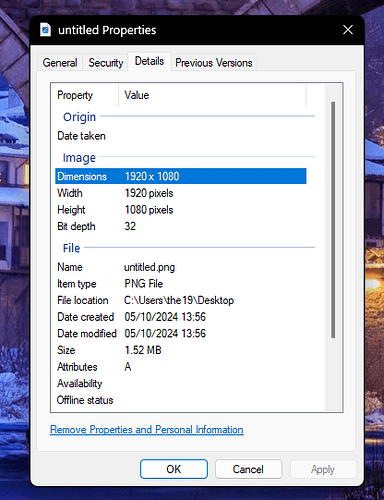The width and height of the screenshot is (384, 500).
Task: Click the vertical scrollbar thumb
Action: [x=333, y=220]
